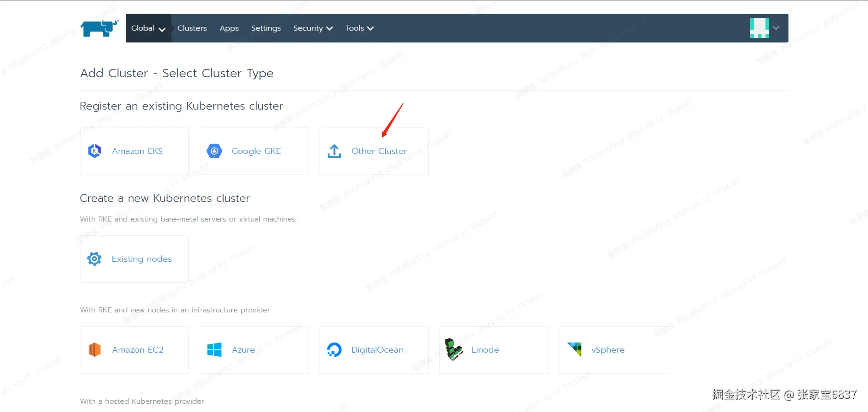Click text 'With a hosted Kubernetes provider'

pyautogui.click(x=142, y=401)
